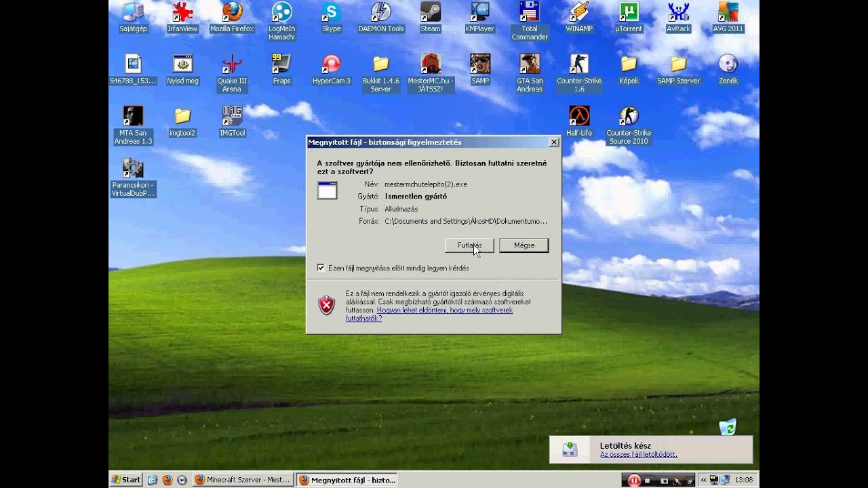Open AvRack desktop icon
The height and width of the screenshot is (488, 868).
pyautogui.click(x=678, y=17)
